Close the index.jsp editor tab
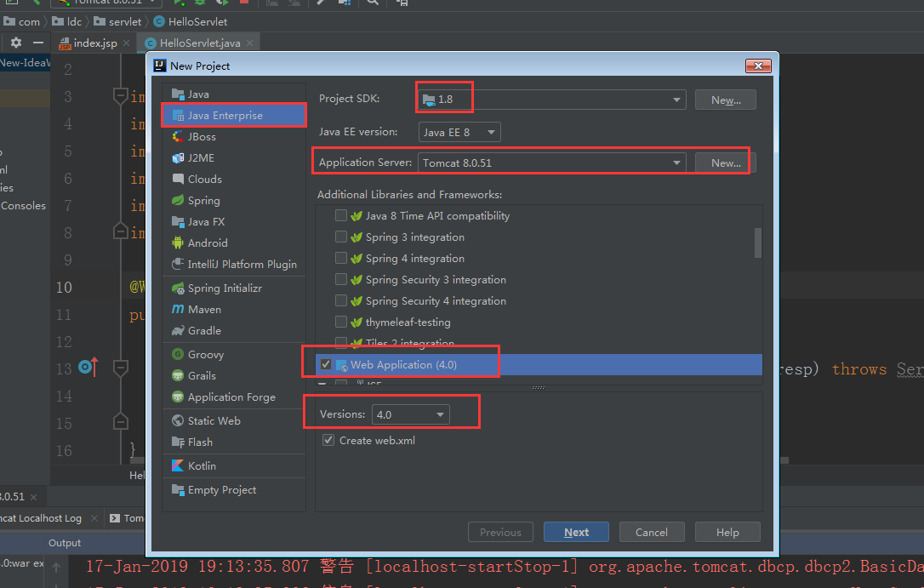This screenshot has width=924, height=588. point(126,43)
